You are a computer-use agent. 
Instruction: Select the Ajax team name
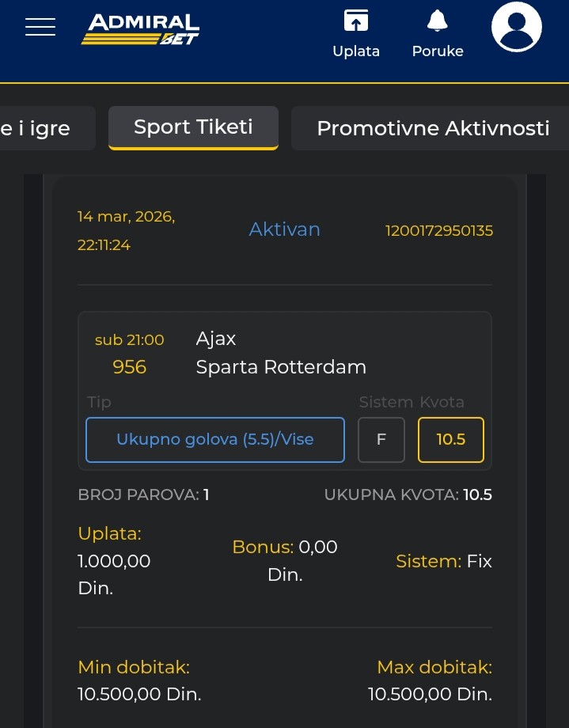pos(216,339)
